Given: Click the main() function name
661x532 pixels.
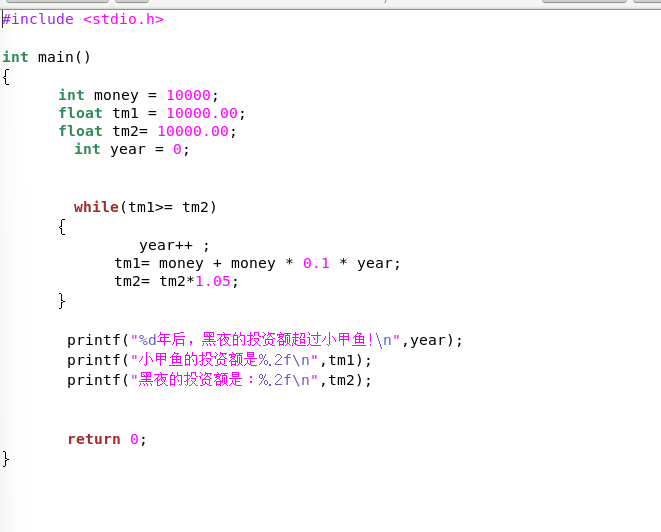Looking at the screenshot, I should [64, 57].
